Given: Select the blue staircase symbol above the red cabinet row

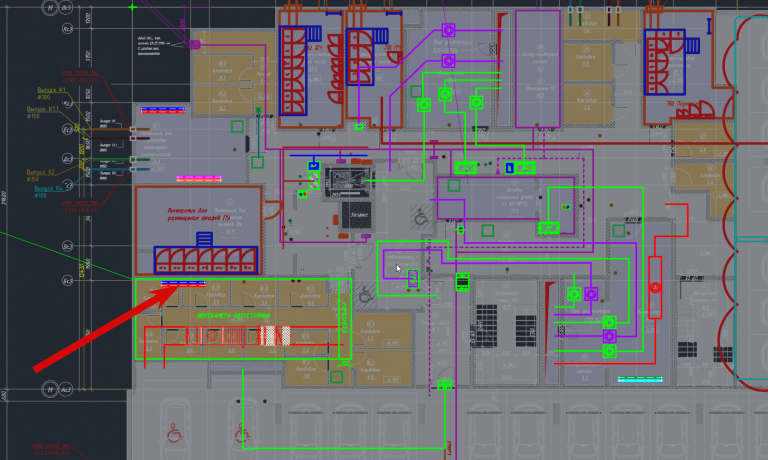Looking at the screenshot, I should [x=204, y=239].
